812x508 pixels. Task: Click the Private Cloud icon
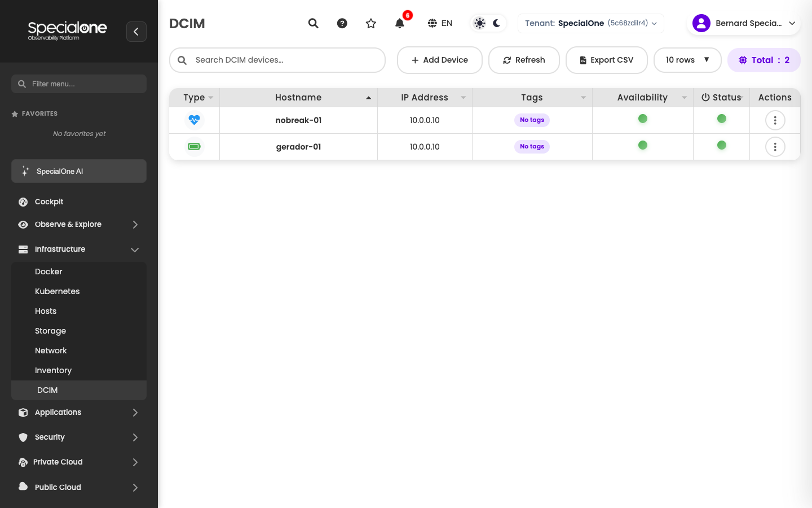23,462
